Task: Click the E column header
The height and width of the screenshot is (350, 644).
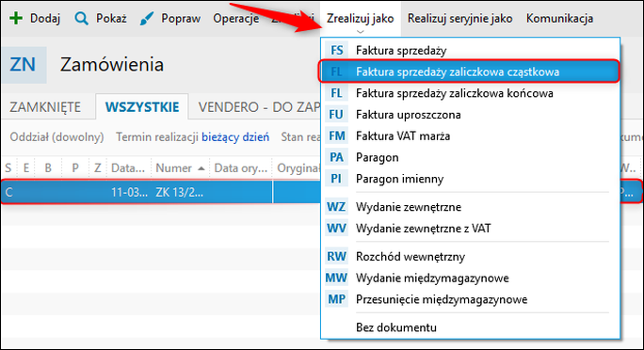Action: tap(26, 168)
